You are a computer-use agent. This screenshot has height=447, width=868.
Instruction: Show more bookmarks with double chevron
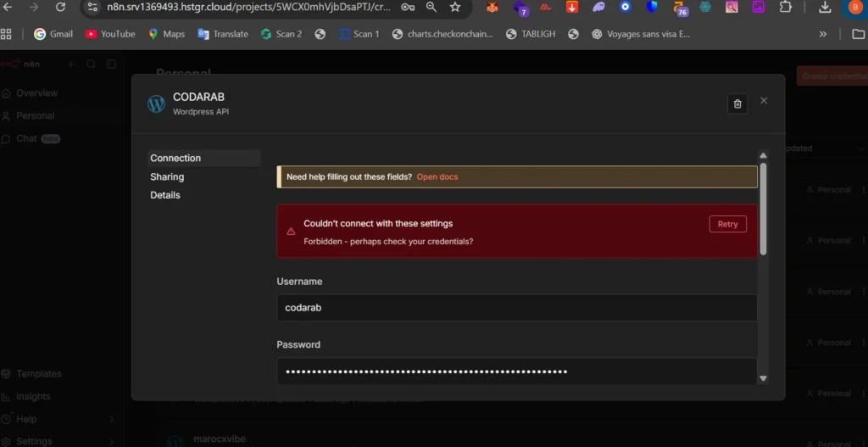[x=822, y=34]
